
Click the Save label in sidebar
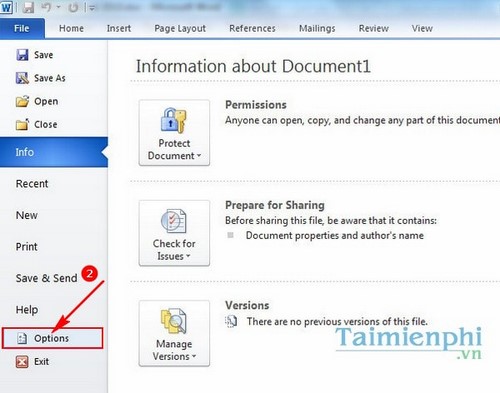pos(43,55)
